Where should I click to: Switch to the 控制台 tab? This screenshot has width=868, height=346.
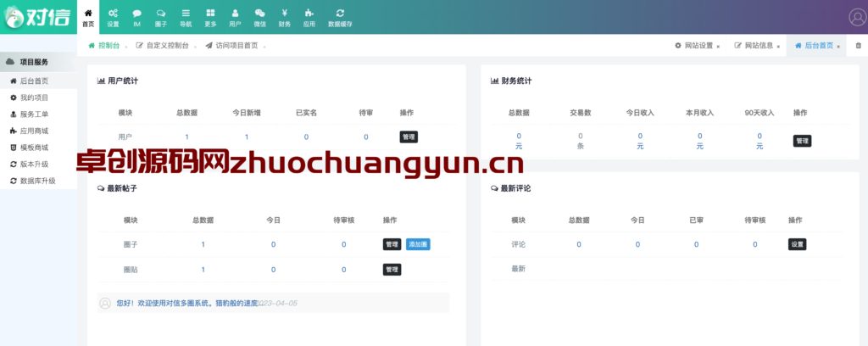[104, 46]
